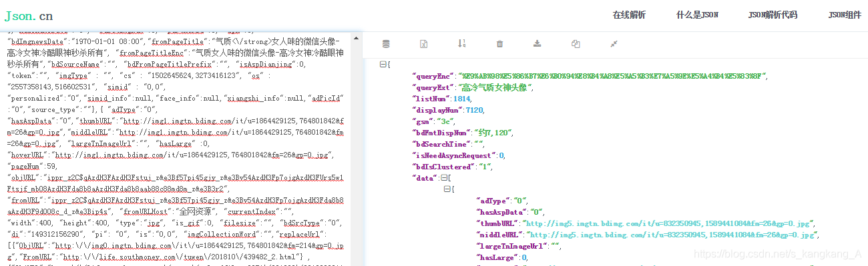Open the JSON解析代码 menu item

[773, 15]
